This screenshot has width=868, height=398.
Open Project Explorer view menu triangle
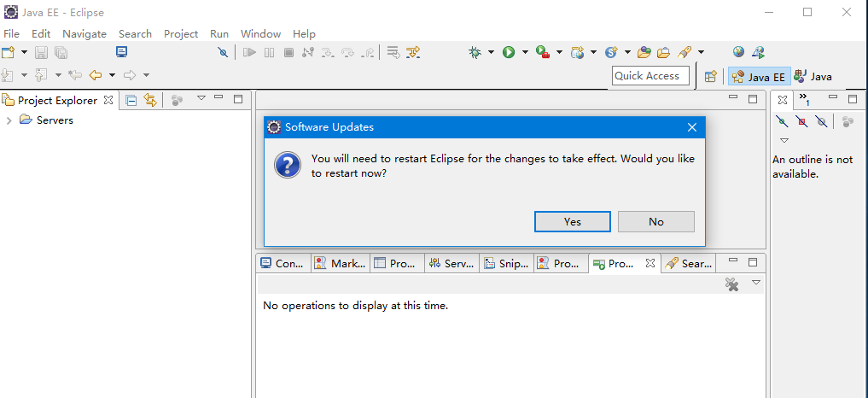(x=201, y=98)
